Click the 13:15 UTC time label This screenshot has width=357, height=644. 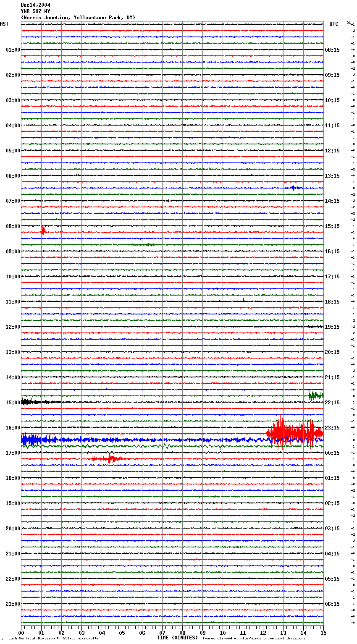(332, 176)
